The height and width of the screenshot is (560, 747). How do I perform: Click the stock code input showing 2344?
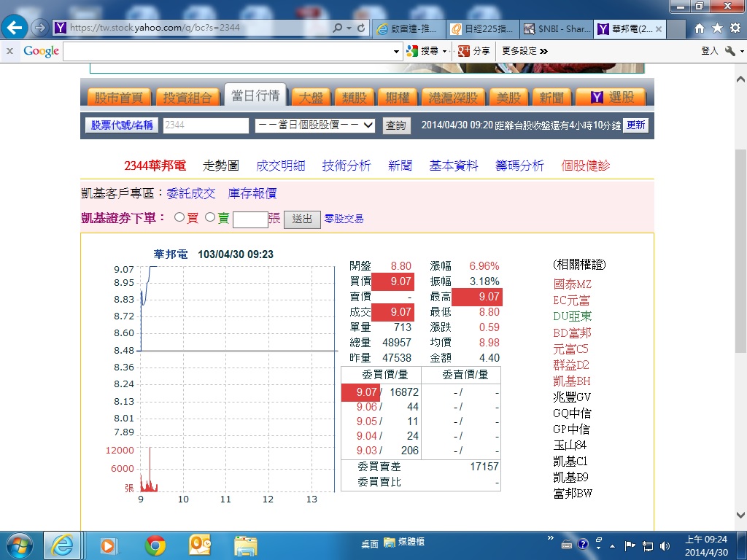click(x=206, y=125)
